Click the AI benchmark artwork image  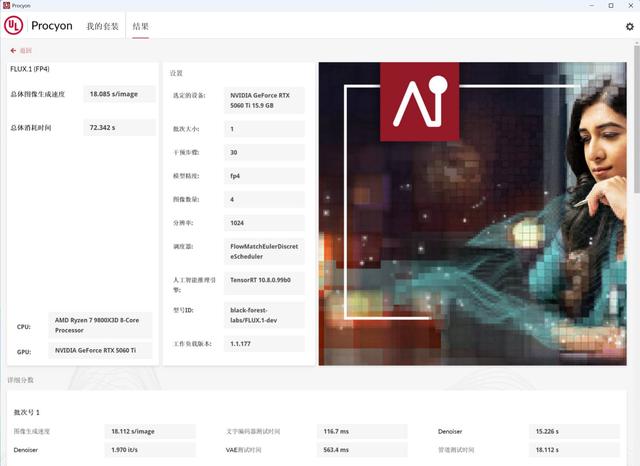tap(472, 213)
